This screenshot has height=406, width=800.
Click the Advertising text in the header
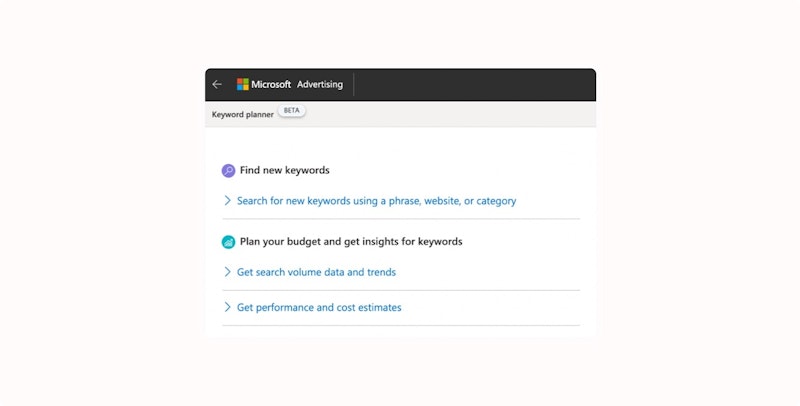click(x=320, y=85)
